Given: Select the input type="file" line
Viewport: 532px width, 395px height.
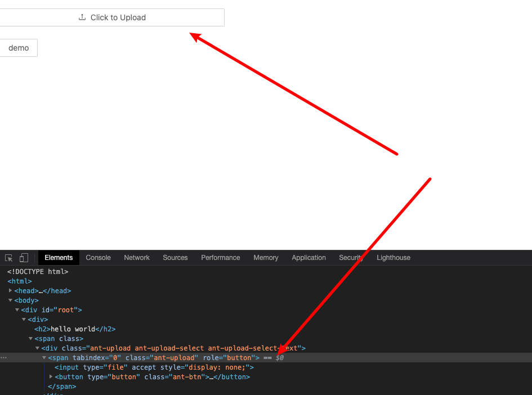Looking at the screenshot, I should point(154,367).
